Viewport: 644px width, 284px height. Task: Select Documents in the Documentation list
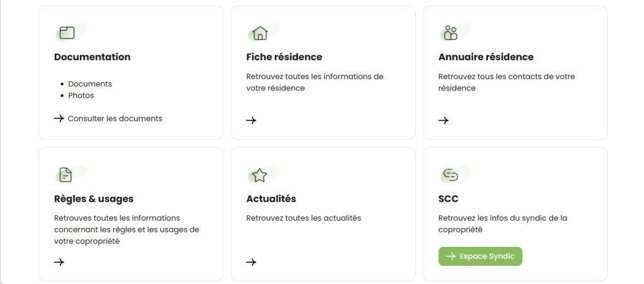(90, 84)
